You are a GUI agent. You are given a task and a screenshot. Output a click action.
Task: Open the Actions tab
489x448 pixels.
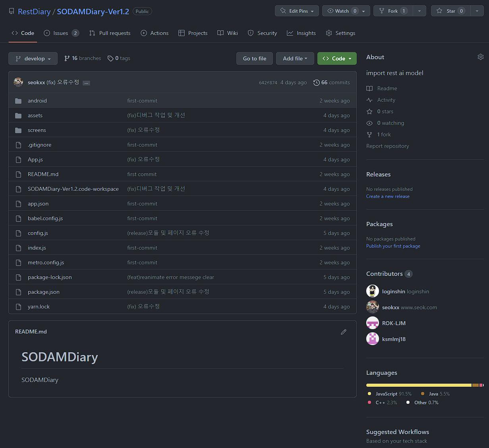(155, 33)
